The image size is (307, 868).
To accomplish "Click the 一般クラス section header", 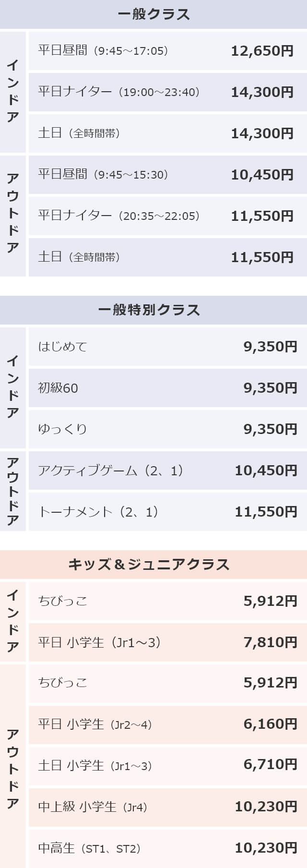I will (x=153, y=14).
